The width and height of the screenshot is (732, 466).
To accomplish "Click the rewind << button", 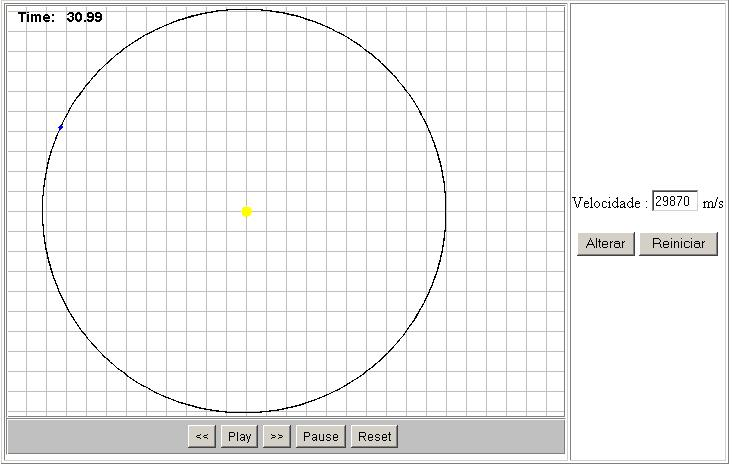I will 202,437.
